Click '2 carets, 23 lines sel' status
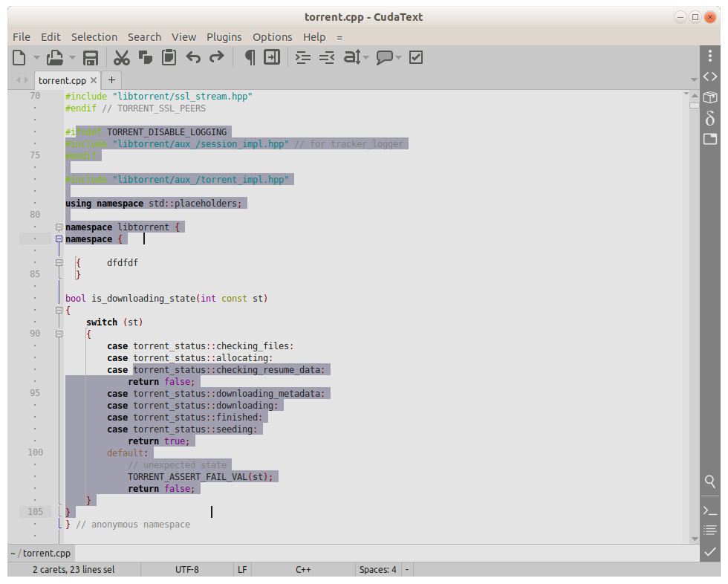The height and width of the screenshot is (584, 728). pyautogui.click(x=74, y=570)
